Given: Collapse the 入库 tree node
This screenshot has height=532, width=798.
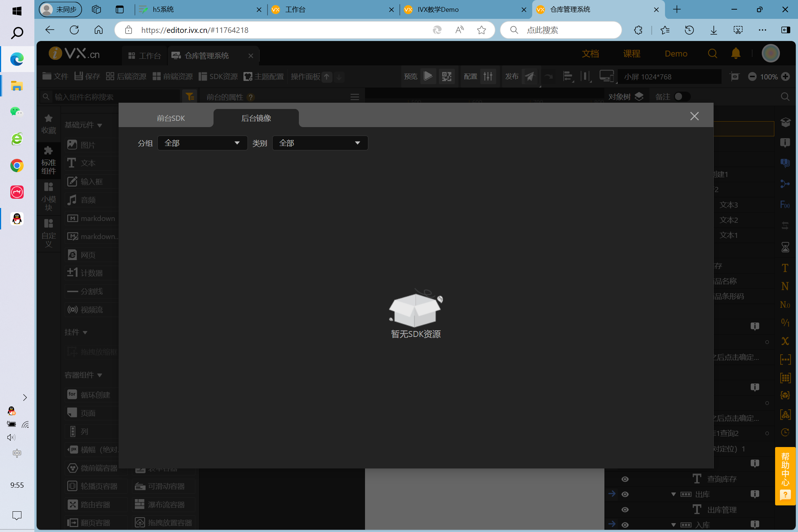Looking at the screenshot, I should click(673, 525).
